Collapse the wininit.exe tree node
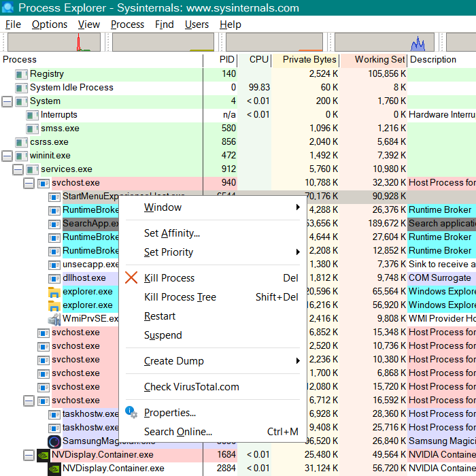 [x=7, y=156]
